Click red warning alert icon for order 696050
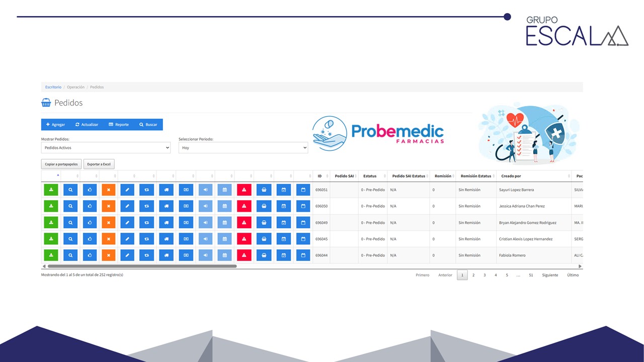 click(244, 206)
